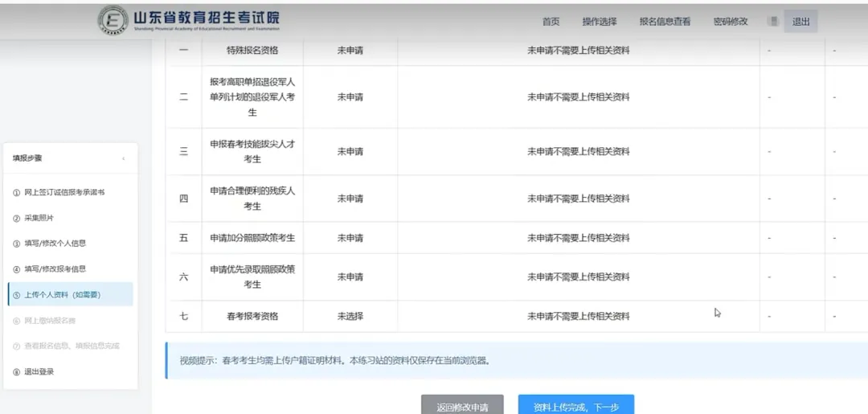Select step 退出登录 in sidebar

33,372
